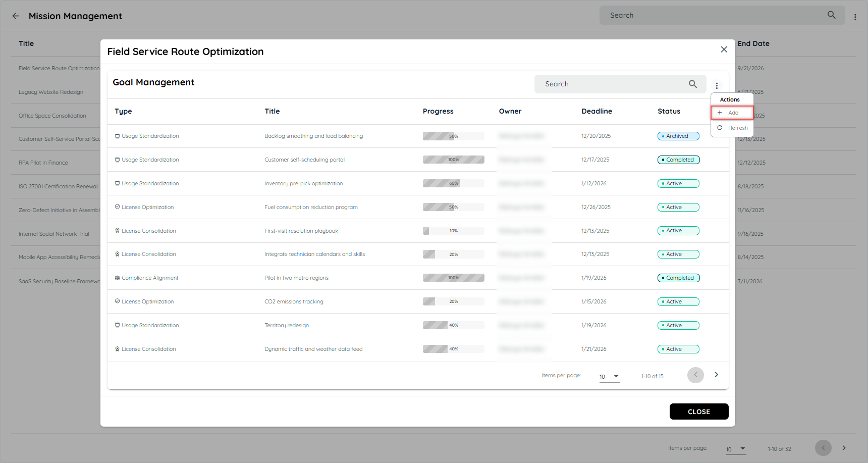
Task: Click the magnifier icon in Goal Management search
Action: [693, 84]
